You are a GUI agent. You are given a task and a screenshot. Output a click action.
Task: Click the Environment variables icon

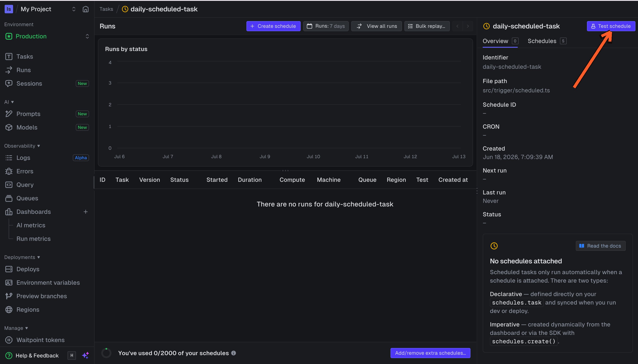point(9,283)
